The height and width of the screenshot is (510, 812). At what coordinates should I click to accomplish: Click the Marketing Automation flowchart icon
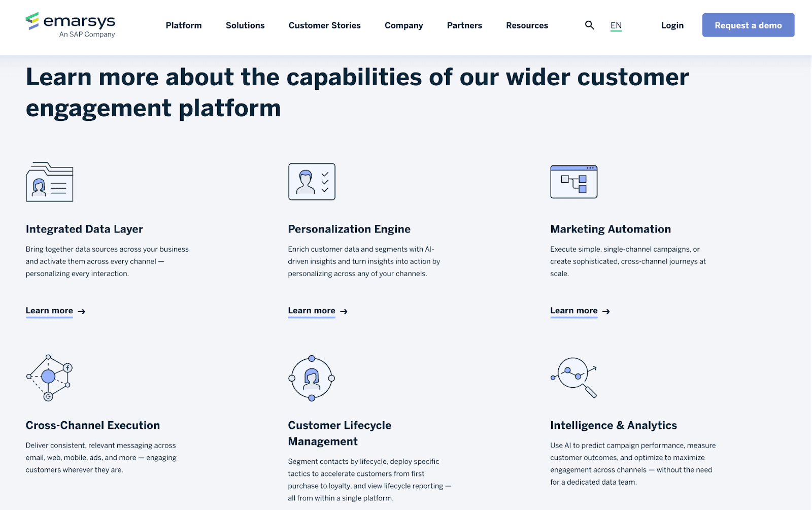pos(573,182)
